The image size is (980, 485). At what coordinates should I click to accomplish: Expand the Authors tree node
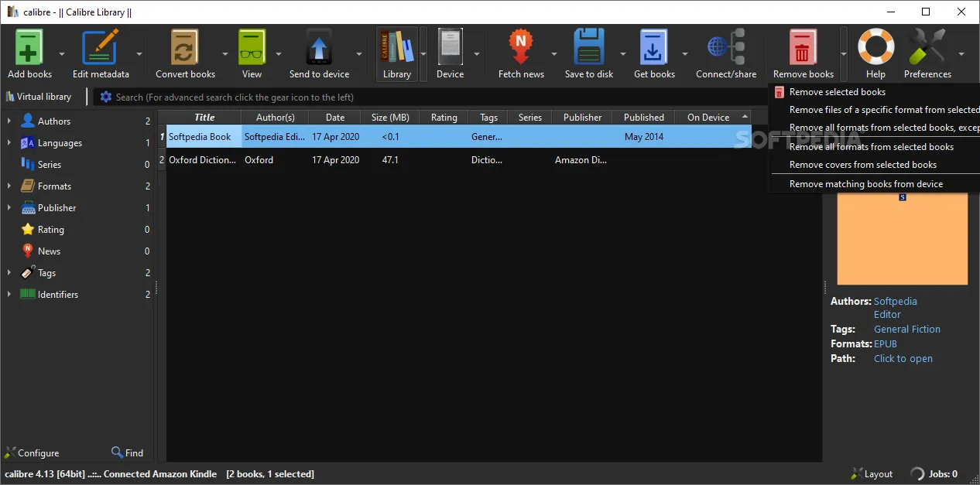(9, 121)
